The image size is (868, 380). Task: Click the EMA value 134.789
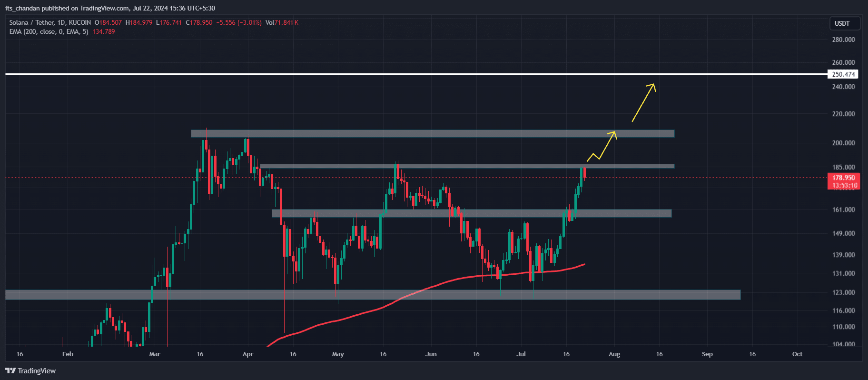[x=104, y=31]
